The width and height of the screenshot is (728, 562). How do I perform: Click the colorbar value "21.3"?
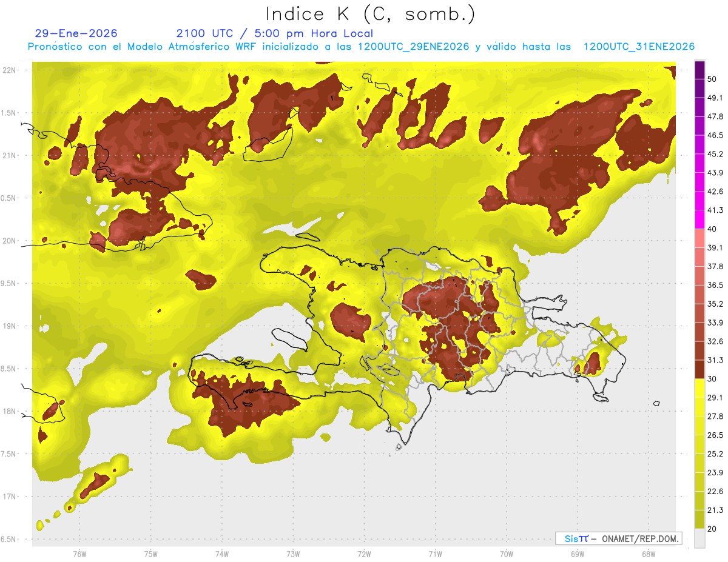point(715,510)
